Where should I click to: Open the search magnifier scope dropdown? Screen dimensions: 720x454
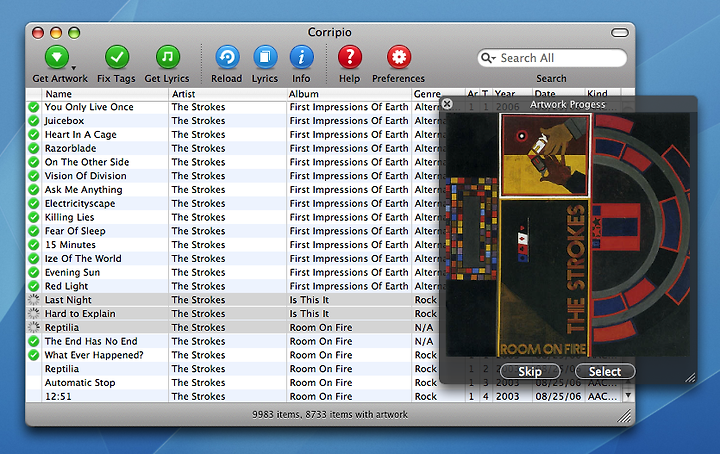point(488,58)
